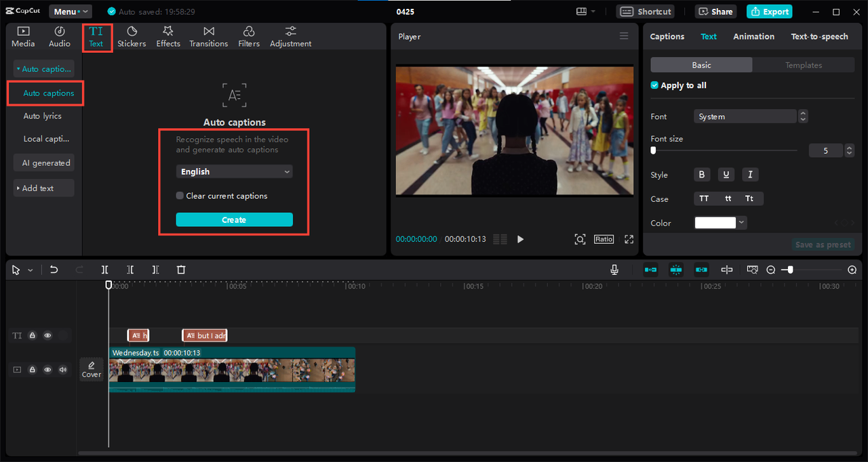Set case to uppercase TT
This screenshot has width=868, height=462.
(x=704, y=198)
